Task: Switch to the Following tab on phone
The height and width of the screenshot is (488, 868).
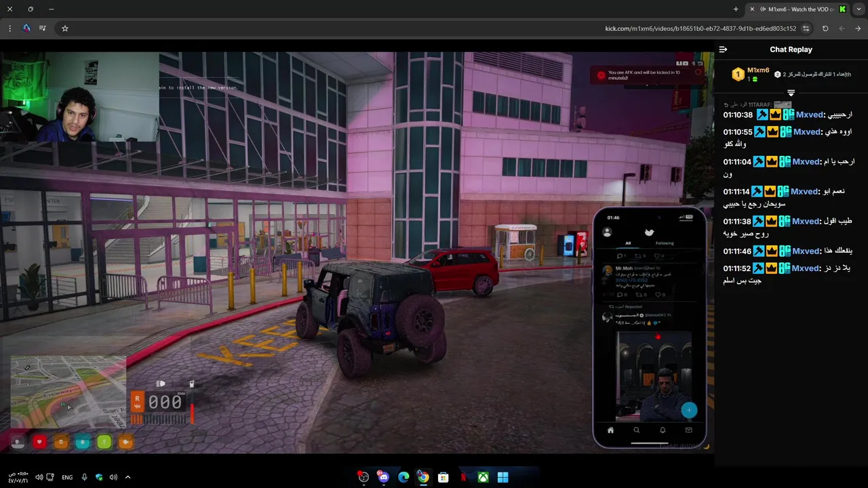Action: pyautogui.click(x=665, y=243)
